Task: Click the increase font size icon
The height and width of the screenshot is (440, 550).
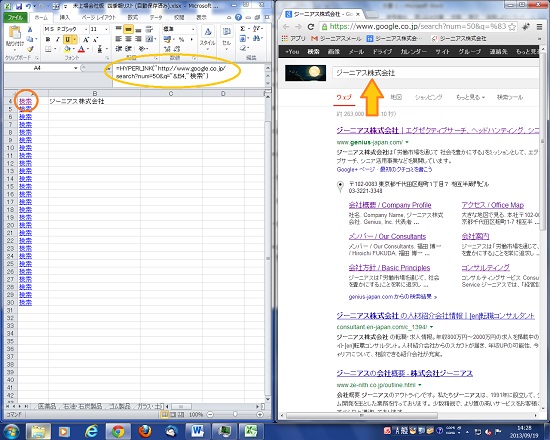Action: click(x=86, y=40)
